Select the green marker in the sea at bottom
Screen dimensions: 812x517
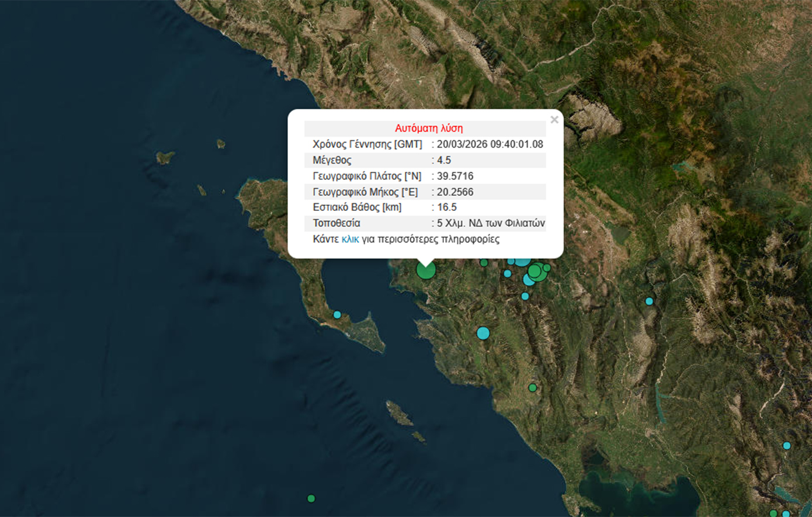[x=311, y=498]
